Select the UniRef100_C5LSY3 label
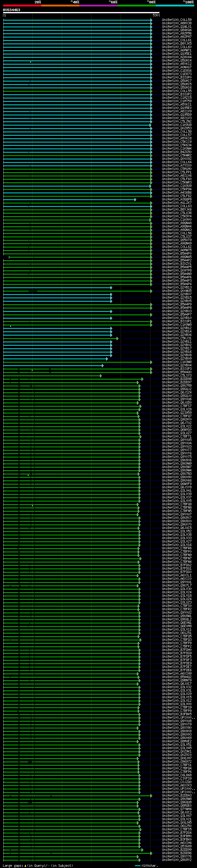 [x=177, y=375]
